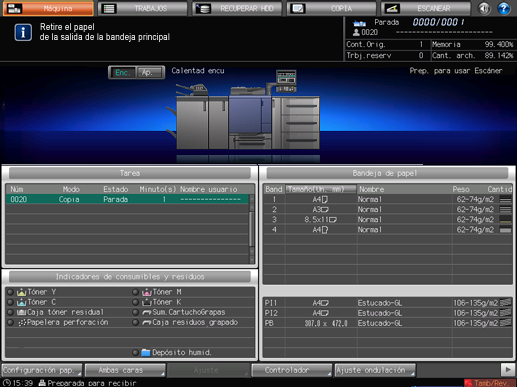Screen dimensions: 517x387
Task: Click the Tóner M status indicator circle
Action: click(x=135, y=292)
